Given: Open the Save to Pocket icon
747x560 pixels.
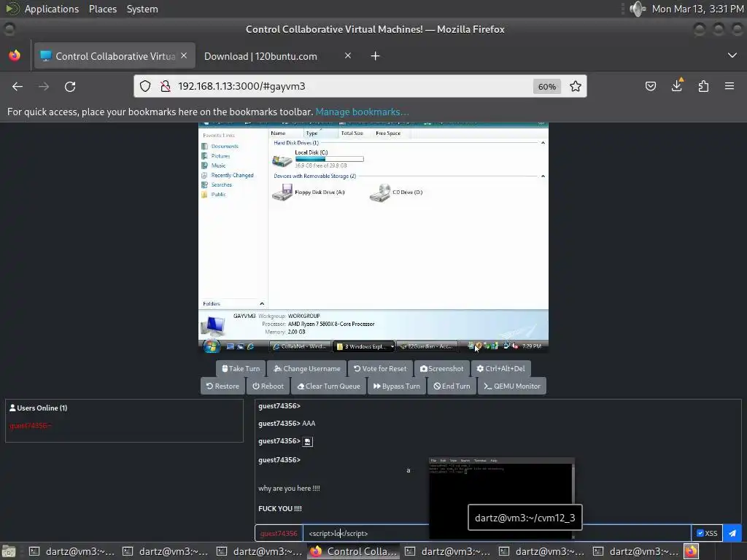Looking at the screenshot, I should click(650, 86).
